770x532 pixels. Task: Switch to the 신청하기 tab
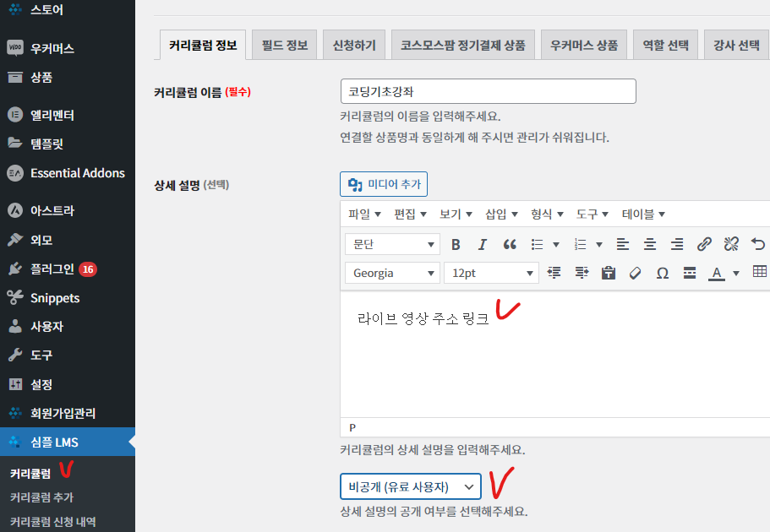(354, 45)
